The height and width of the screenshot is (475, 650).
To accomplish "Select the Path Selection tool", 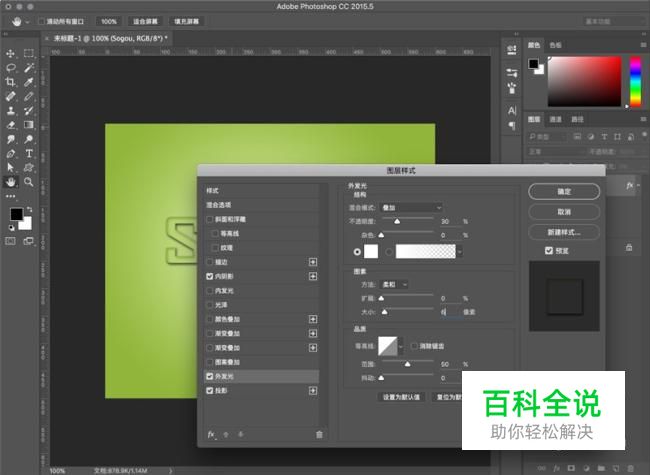I will (x=11, y=167).
